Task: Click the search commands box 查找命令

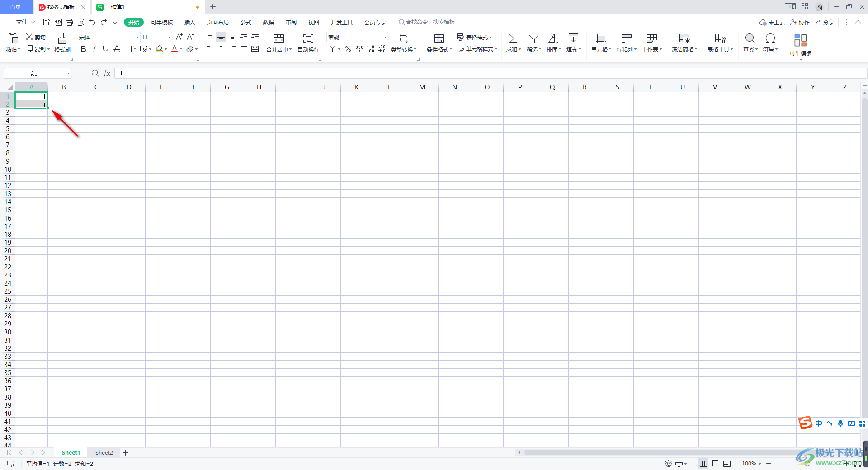Action: (x=427, y=22)
